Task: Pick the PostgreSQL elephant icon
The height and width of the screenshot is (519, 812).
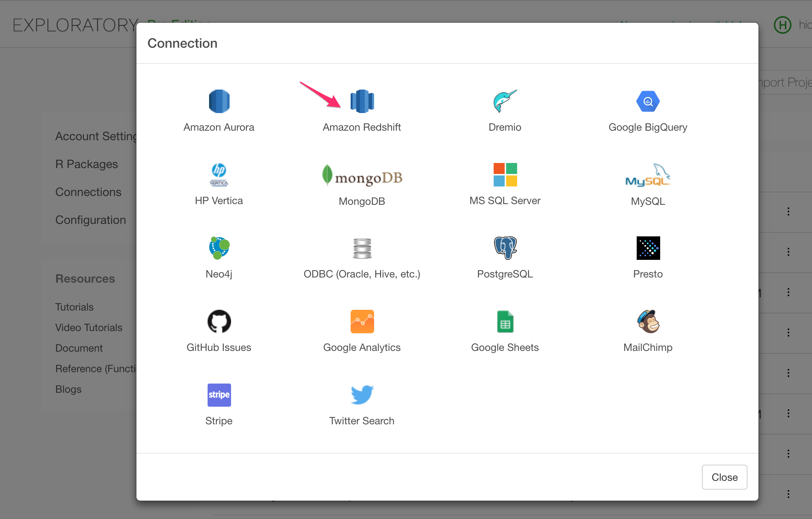Action: point(505,248)
